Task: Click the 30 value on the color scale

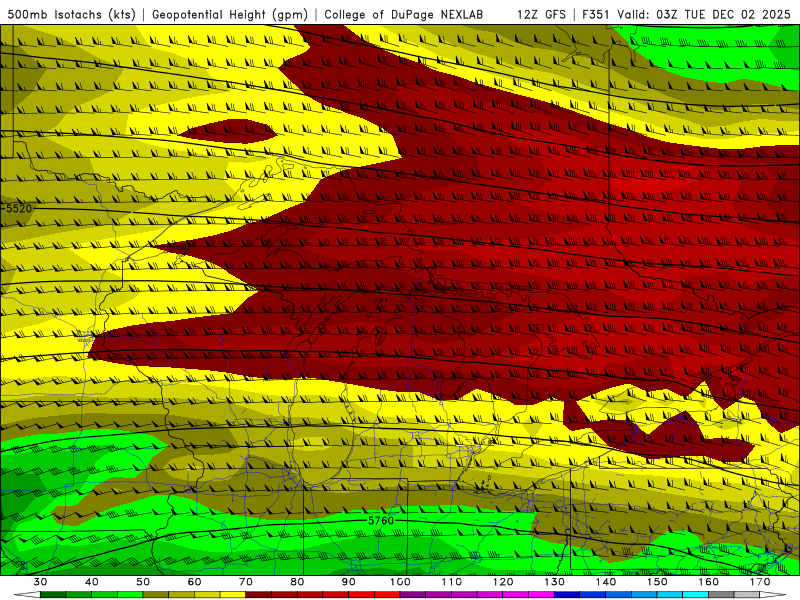Action: pos(40,582)
